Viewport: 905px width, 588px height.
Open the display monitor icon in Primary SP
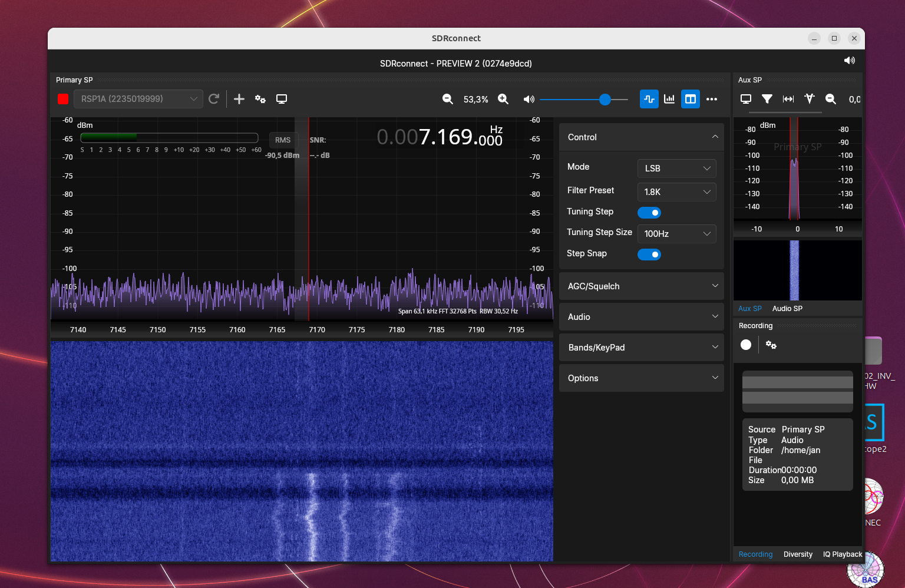click(x=282, y=99)
